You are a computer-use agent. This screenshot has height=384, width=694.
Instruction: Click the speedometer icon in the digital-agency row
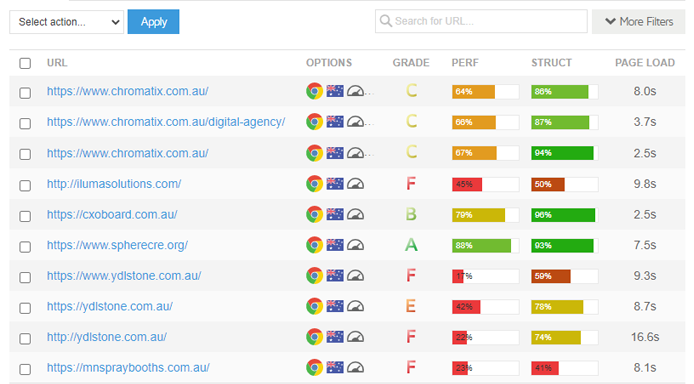pos(355,122)
